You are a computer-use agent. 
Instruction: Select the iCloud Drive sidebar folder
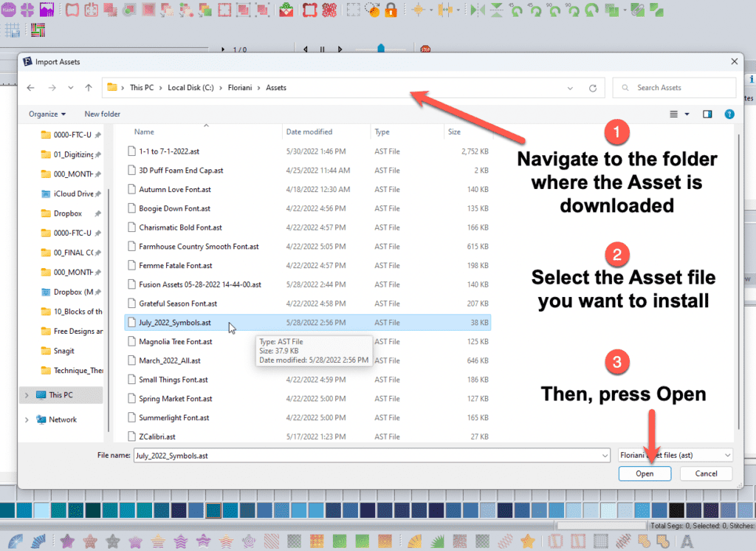[x=71, y=194]
